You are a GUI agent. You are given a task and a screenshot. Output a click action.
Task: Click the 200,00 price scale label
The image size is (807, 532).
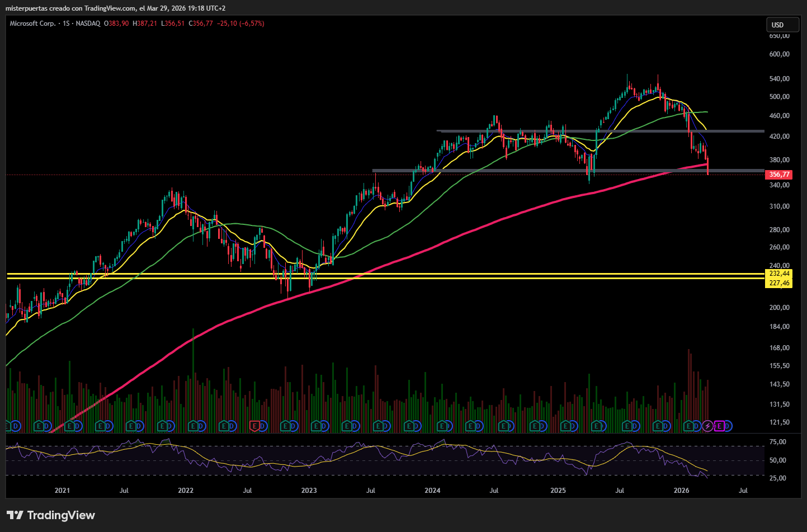(780, 308)
